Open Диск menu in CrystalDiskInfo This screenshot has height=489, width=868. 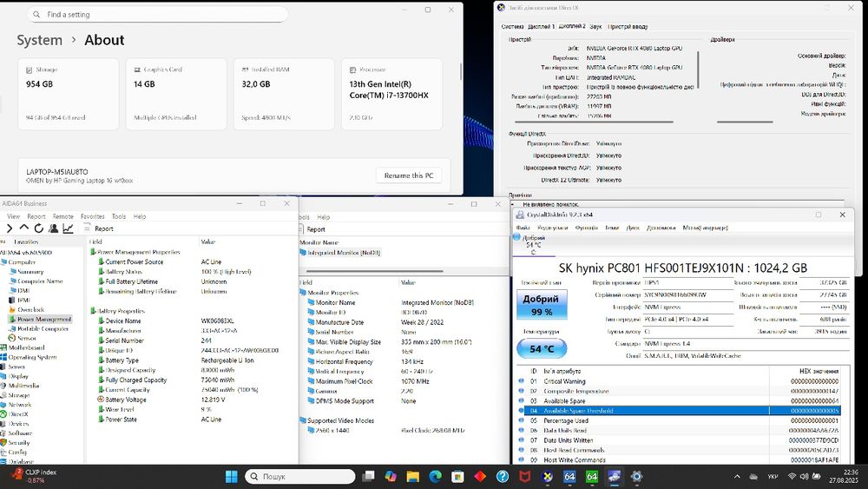point(632,228)
